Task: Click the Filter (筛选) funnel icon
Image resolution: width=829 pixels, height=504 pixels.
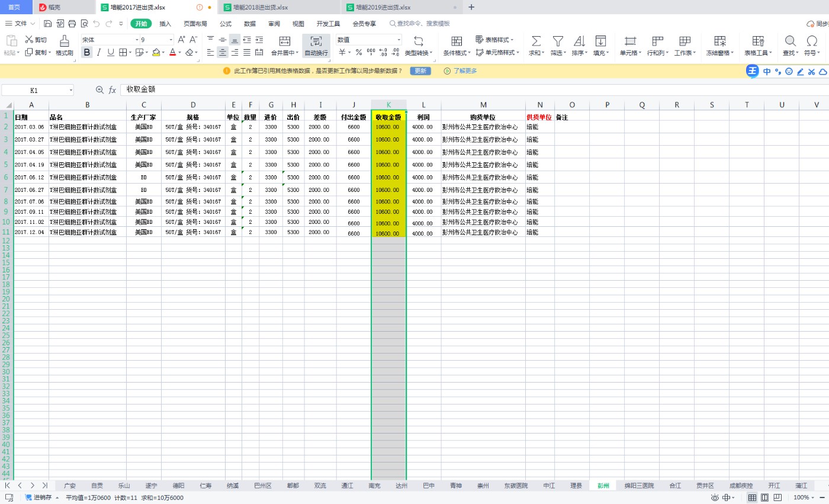Action: 558,40
